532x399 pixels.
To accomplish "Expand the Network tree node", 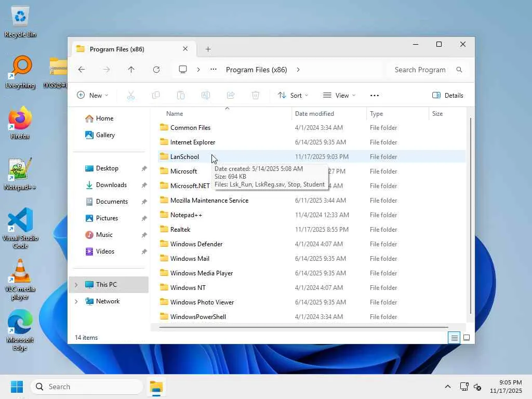I will tap(76, 301).
